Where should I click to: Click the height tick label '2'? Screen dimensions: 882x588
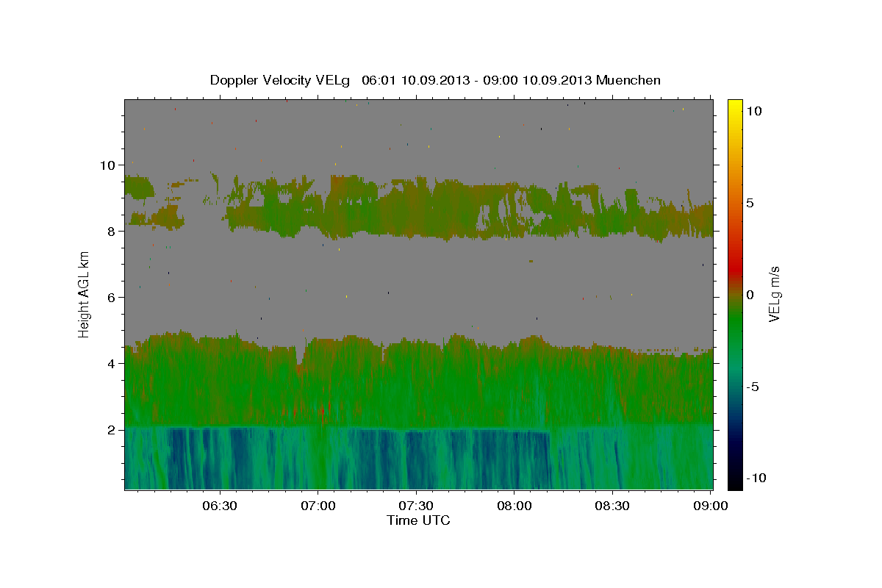coord(111,429)
